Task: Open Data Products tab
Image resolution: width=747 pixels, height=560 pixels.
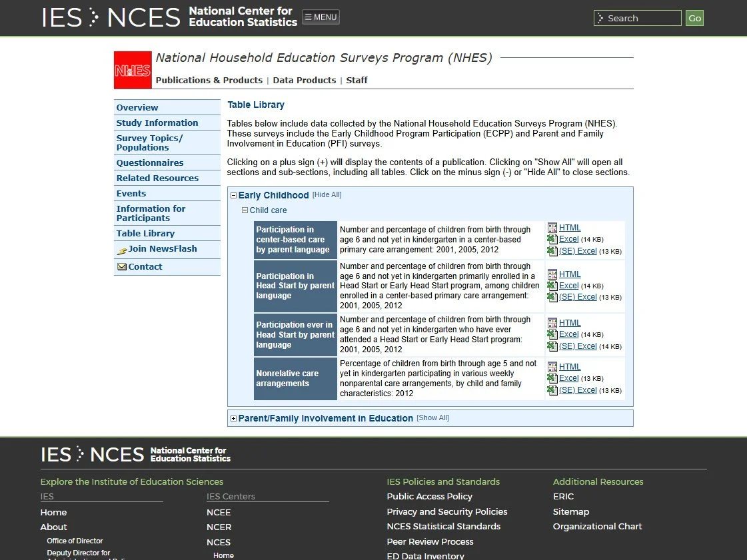Action: tap(305, 80)
